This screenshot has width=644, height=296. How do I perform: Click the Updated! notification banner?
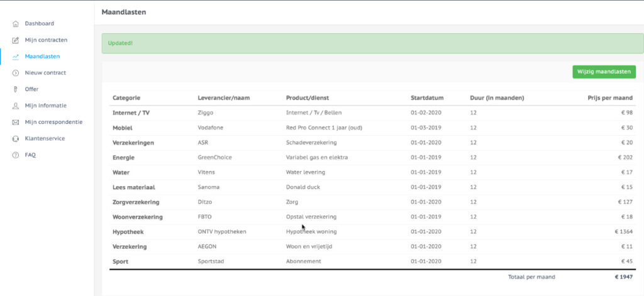pos(372,43)
